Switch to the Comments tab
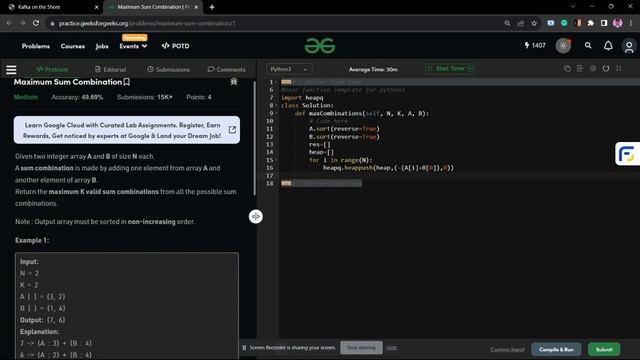The image size is (640, 360). click(x=227, y=69)
